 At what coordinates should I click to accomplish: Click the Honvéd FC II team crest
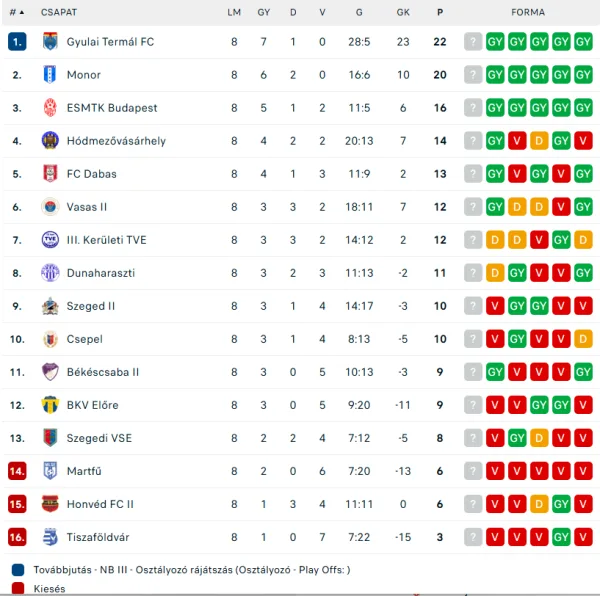(x=50, y=504)
